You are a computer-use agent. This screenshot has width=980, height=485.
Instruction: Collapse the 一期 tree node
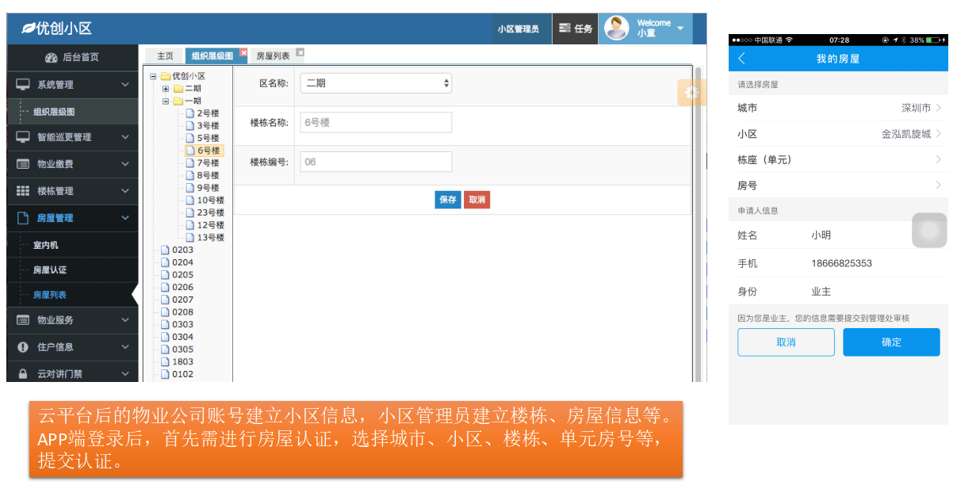(166, 101)
